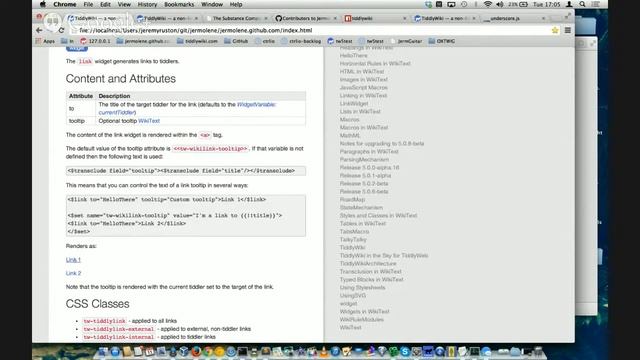Open HTML in WikiText sidebar link

[362, 71]
